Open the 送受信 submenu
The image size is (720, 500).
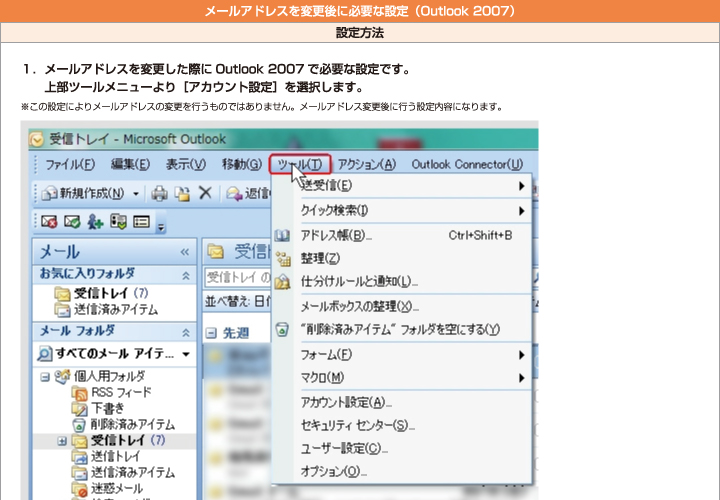pyautogui.click(x=326, y=185)
